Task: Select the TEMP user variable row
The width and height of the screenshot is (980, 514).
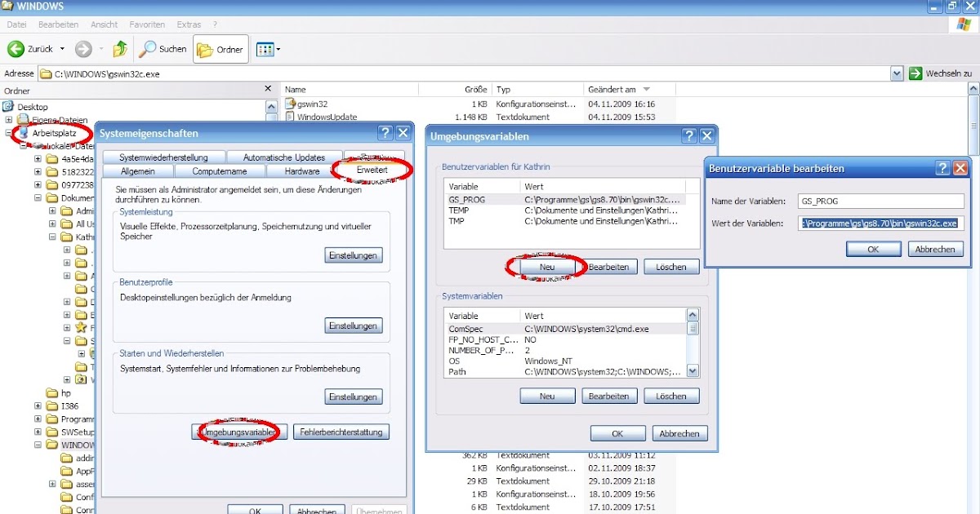Action: pos(571,210)
